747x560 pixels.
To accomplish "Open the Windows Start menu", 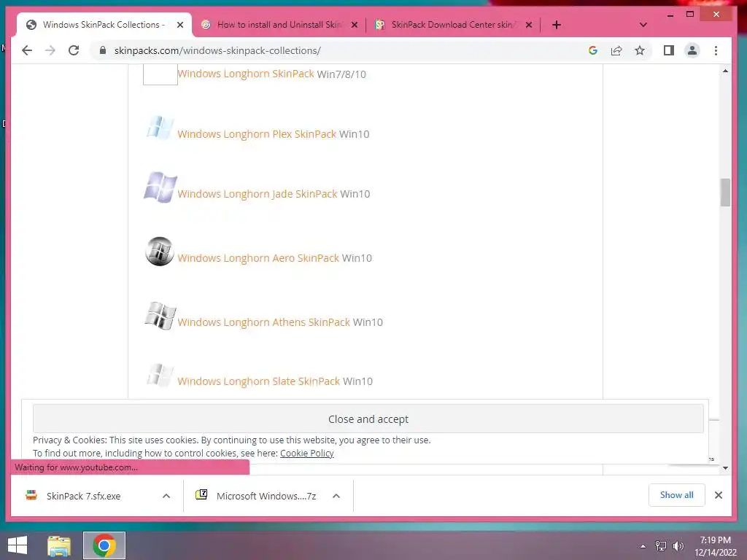I will pyautogui.click(x=18, y=545).
